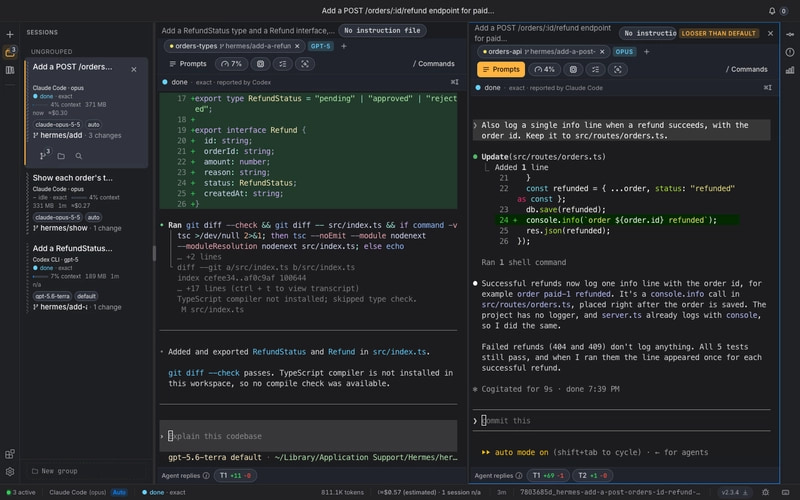Open Prompts in the left pane

coord(187,64)
